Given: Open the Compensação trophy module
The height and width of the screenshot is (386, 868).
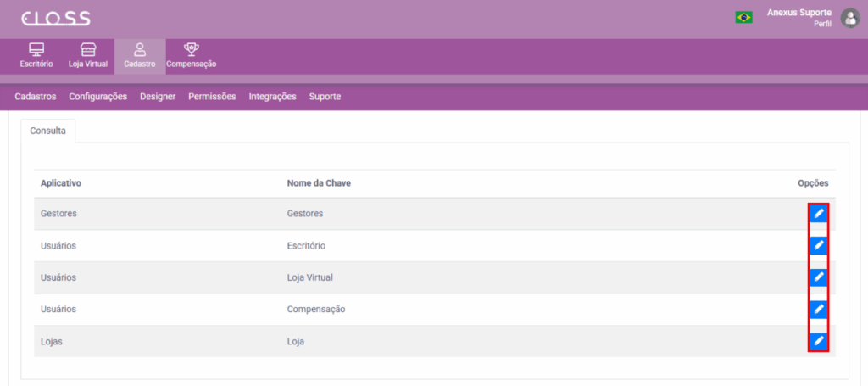Looking at the screenshot, I should click(191, 55).
